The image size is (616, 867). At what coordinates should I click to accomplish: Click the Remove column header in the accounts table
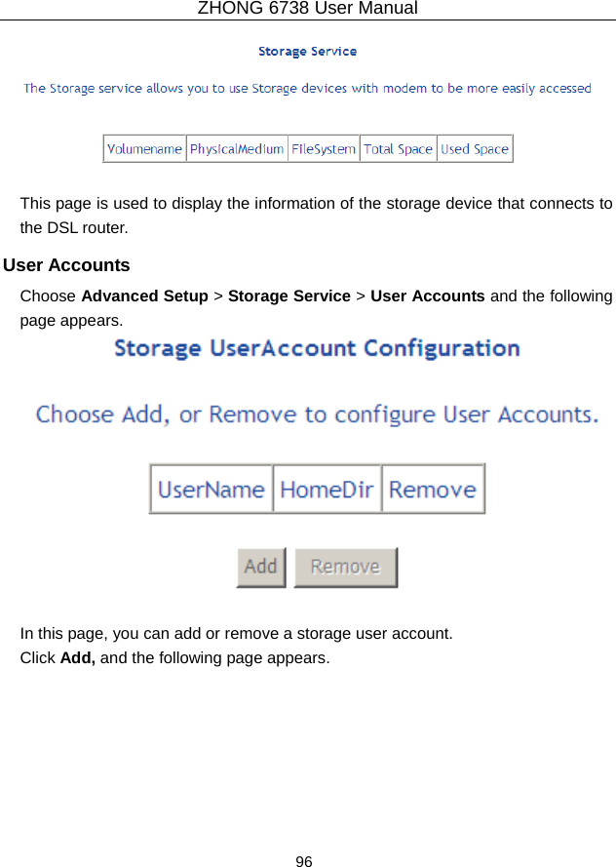pos(433,489)
